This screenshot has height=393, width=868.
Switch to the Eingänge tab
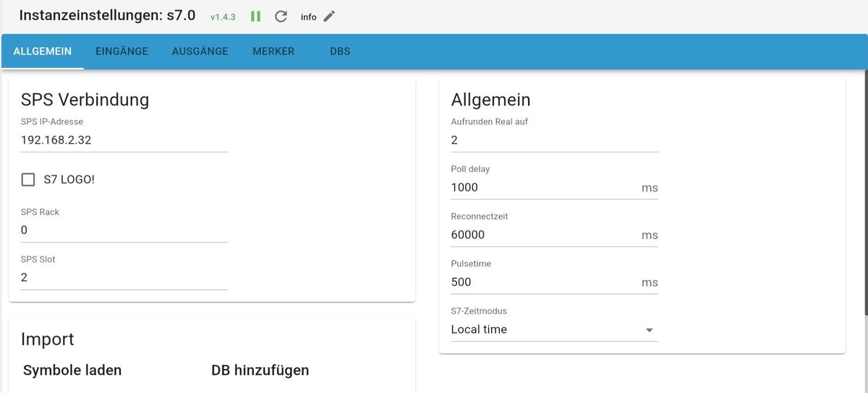click(x=122, y=51)
